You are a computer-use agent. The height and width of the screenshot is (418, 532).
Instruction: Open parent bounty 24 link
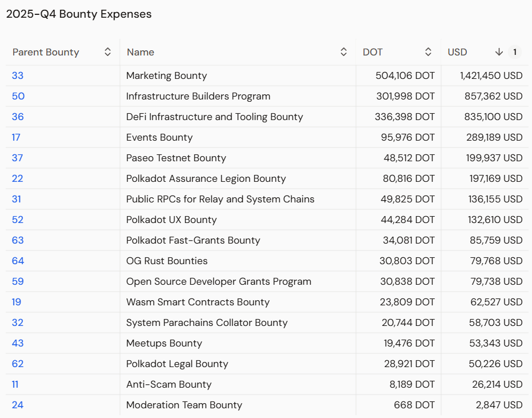tap(18, 405)
